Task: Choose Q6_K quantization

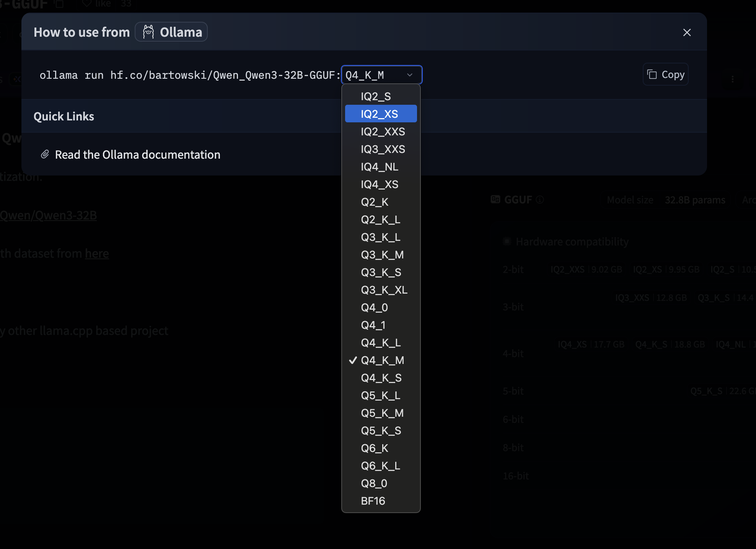Action: click(x=381, y=448)
